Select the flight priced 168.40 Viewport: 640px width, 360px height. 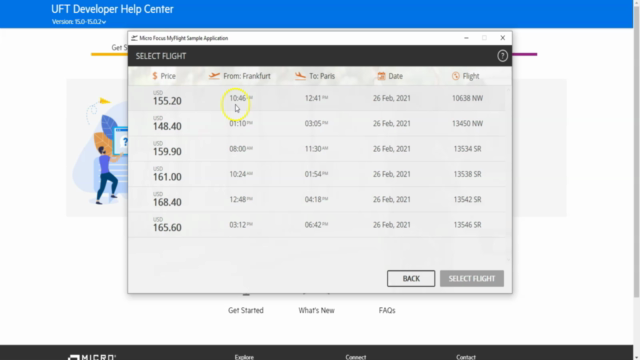coord(317,200)
